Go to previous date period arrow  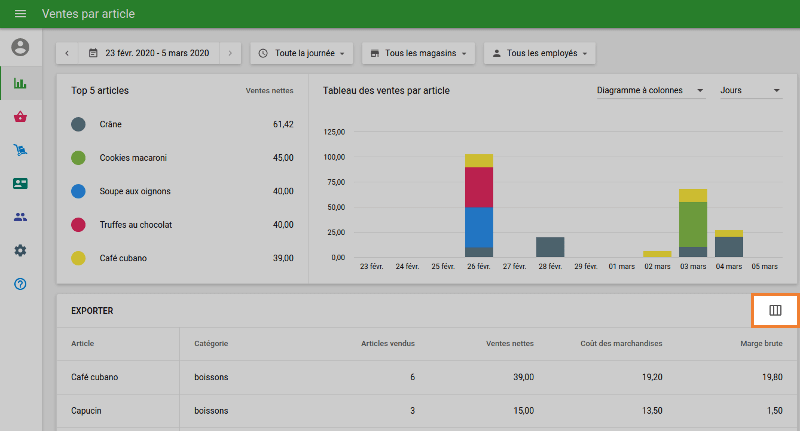point(67,53)
